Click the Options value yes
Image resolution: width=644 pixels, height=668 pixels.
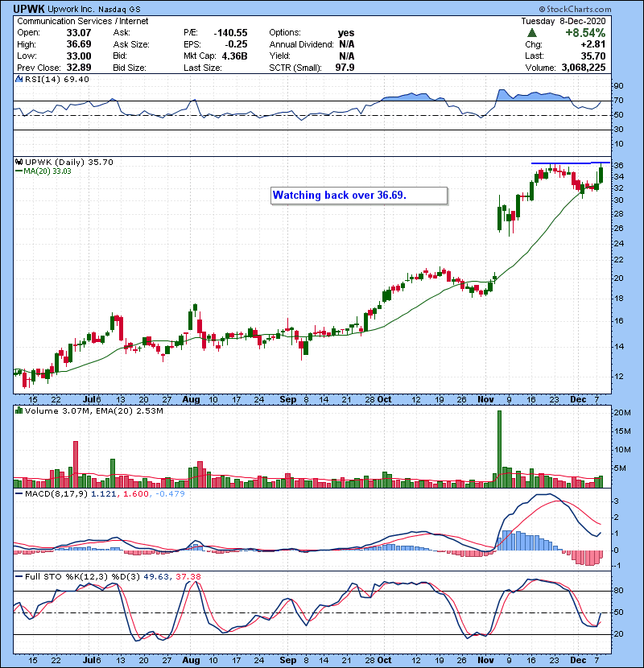tap(346, 33)
